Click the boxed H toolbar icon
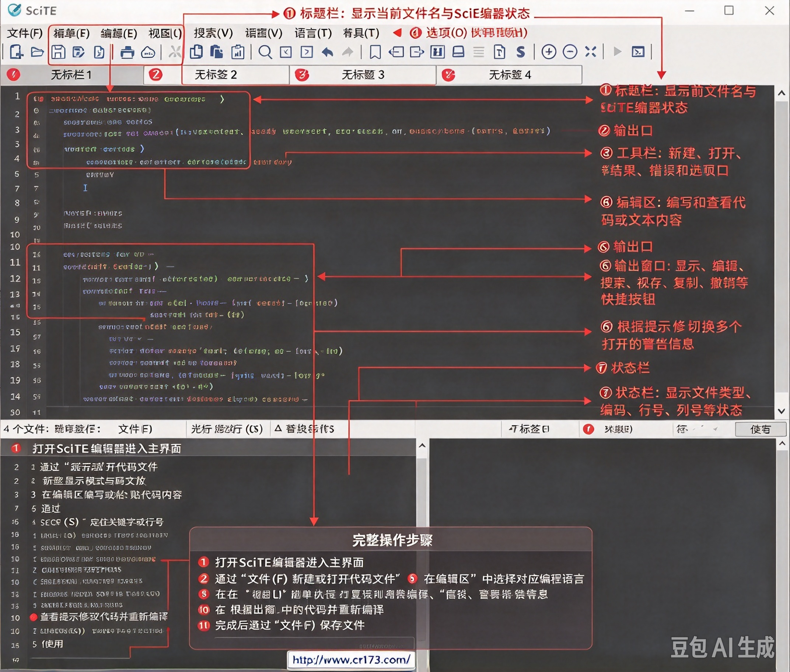Viewport: 790px width, 672px height. 437,52
